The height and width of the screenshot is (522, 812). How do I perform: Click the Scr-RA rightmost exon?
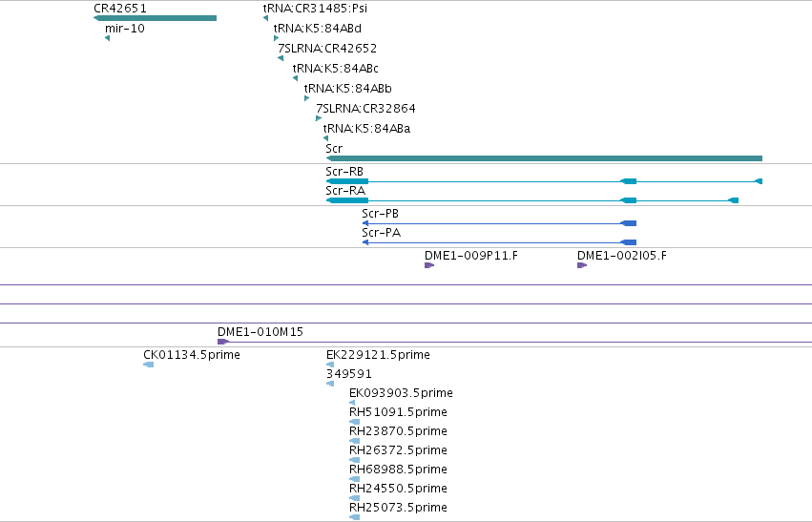pyautogui.click(x=734, y=200)
